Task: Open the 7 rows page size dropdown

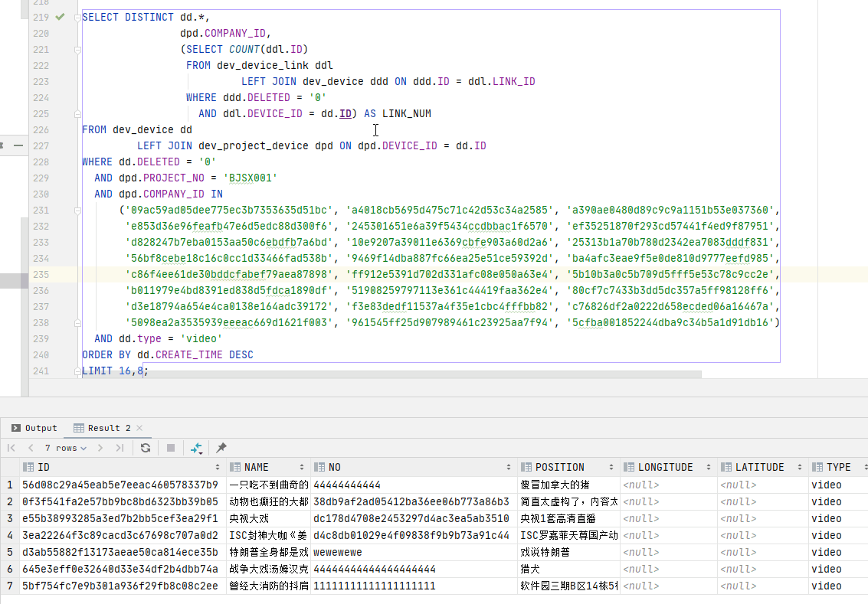Action: click(x=65, y=448)
